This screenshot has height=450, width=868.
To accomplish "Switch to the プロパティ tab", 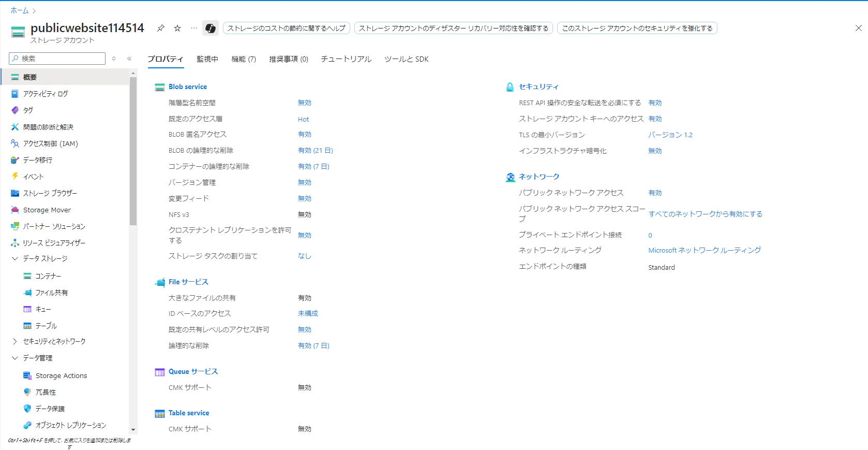I will pyautogui.click(x=166, y=59).
